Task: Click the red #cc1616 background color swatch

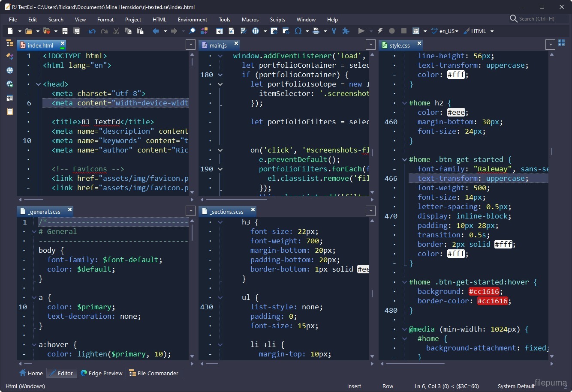Action: tap(484, 292)
